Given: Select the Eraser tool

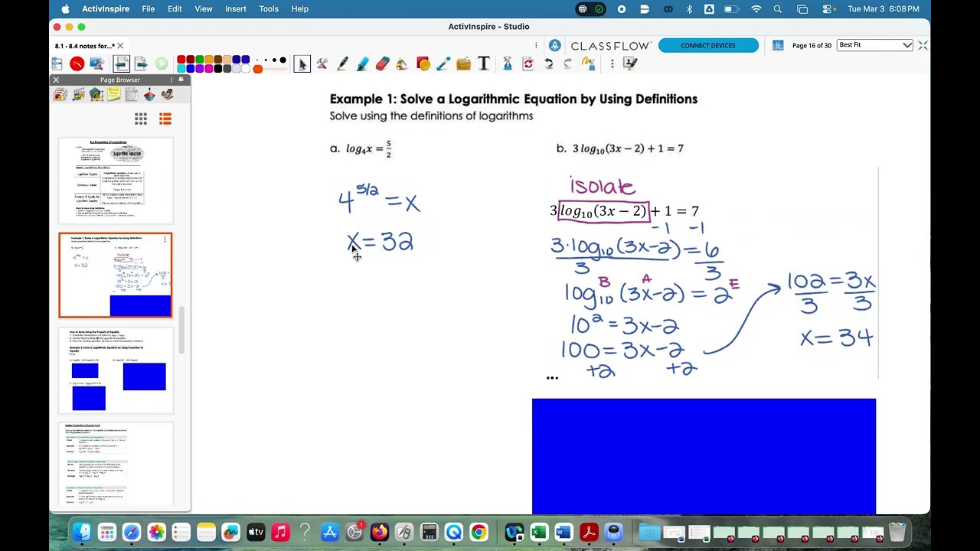Looking at the screenshot, I should click(382, 64).
